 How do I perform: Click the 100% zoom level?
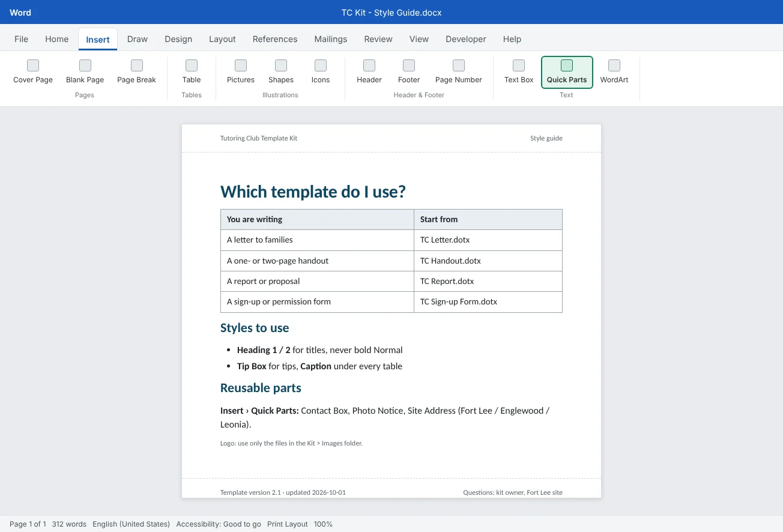pyautogui.click(x=323, y=524)
